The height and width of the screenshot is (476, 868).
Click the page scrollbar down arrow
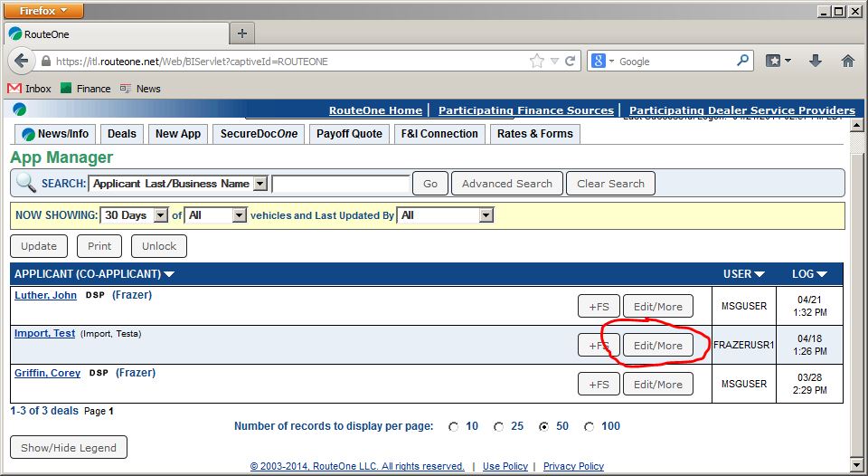point(856,464)
